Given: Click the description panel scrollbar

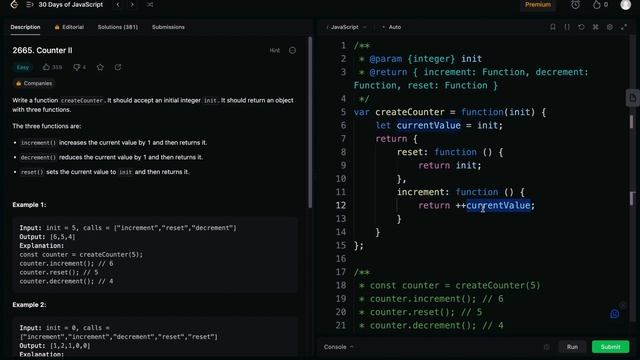Looking at the screenshot, I should pyautogui.click(x=310, y=122).
